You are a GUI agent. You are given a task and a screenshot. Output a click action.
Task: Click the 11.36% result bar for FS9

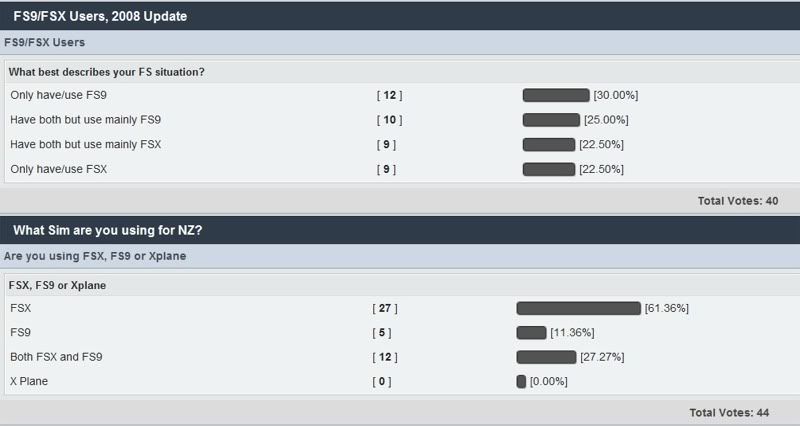(531, 333)
